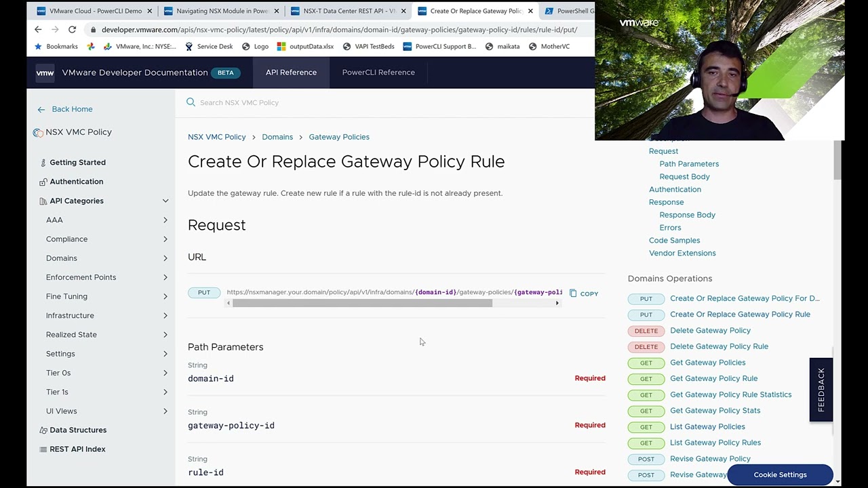The height and width of the screenshot is (488, 868).
Task: Close the Navigating NSX Module tab
Action: [277, 11]
